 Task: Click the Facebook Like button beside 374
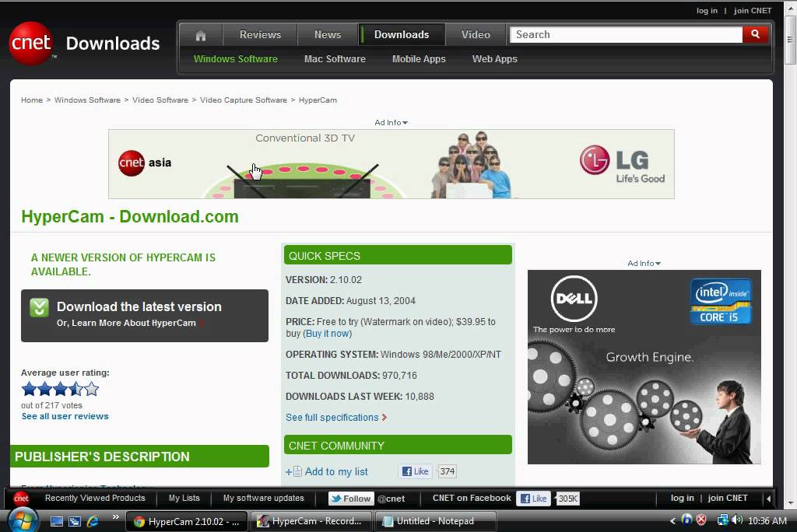pos(416,471)
